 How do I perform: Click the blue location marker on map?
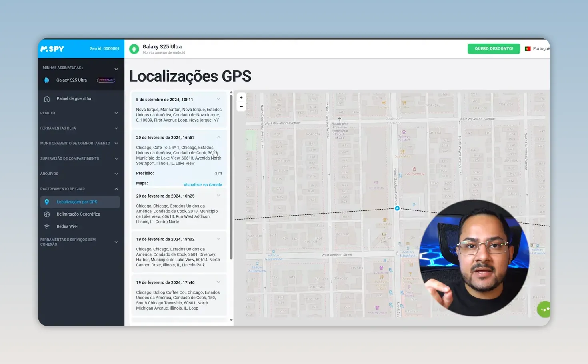pos(397,208)
